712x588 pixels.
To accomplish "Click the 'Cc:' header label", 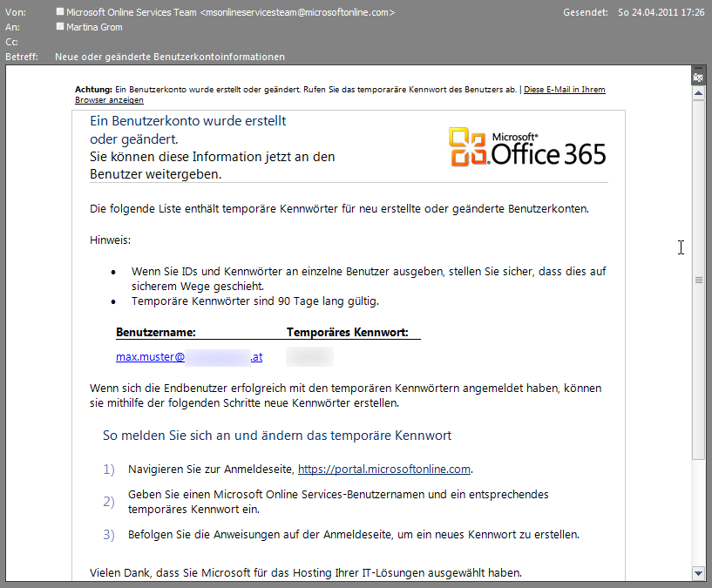I will [x=12, y=42].
